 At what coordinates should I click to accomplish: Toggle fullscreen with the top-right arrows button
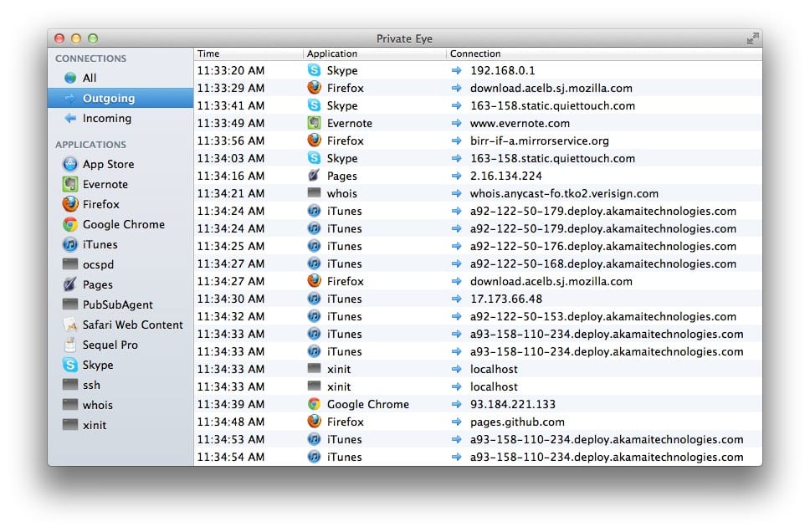point(752,38)
